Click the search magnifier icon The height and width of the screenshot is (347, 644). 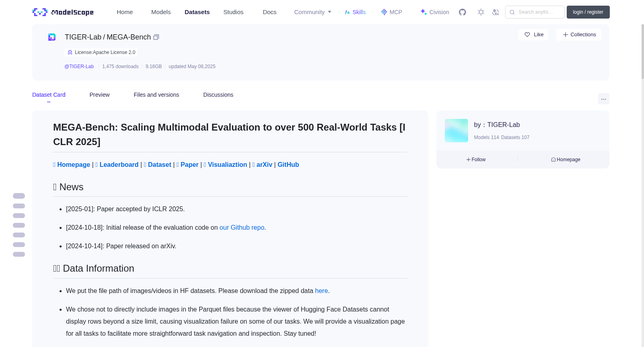(x=512, y=12)
